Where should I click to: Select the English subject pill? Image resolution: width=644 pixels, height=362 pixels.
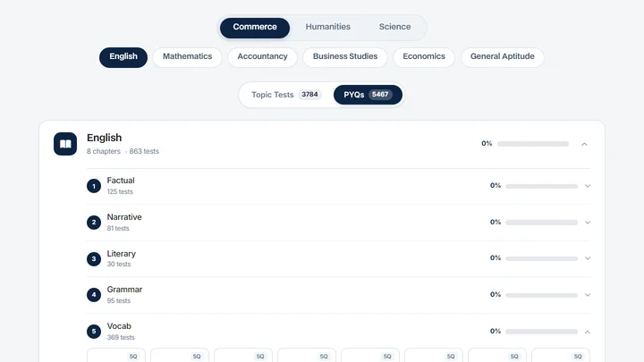pos(123,56)
